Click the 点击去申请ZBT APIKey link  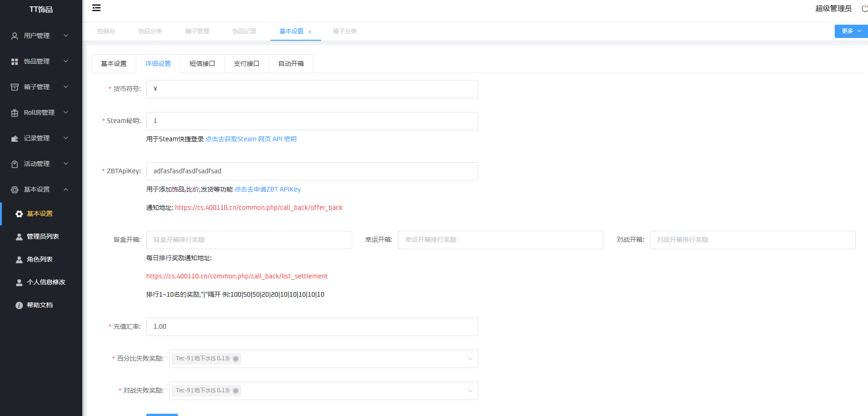pyautogui.click(x=267, y=189)
